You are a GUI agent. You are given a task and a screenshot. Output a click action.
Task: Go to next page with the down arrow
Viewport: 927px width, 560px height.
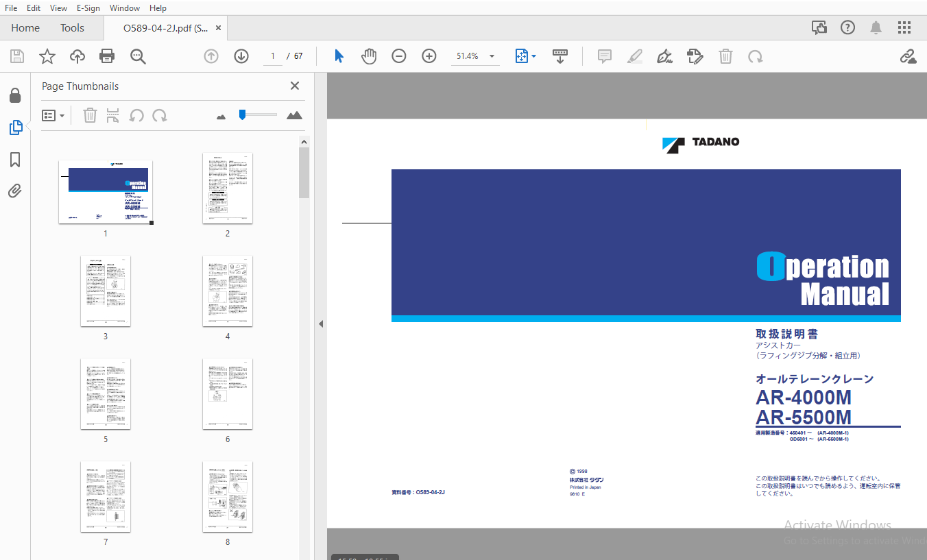pyautogui.click(x=241, y=56)
